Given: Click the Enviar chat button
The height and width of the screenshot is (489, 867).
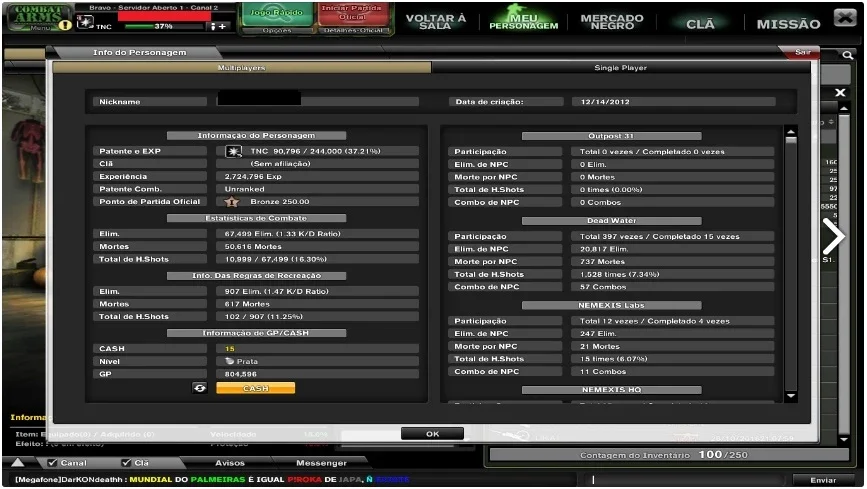Looking at the screenshot, I should click(x=823, y=480).
